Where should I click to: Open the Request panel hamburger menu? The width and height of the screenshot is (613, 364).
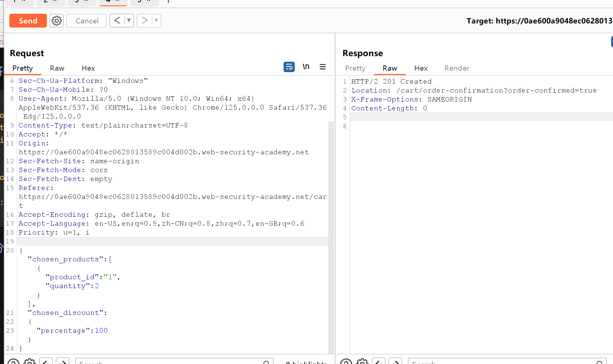[x=323, y=67]
